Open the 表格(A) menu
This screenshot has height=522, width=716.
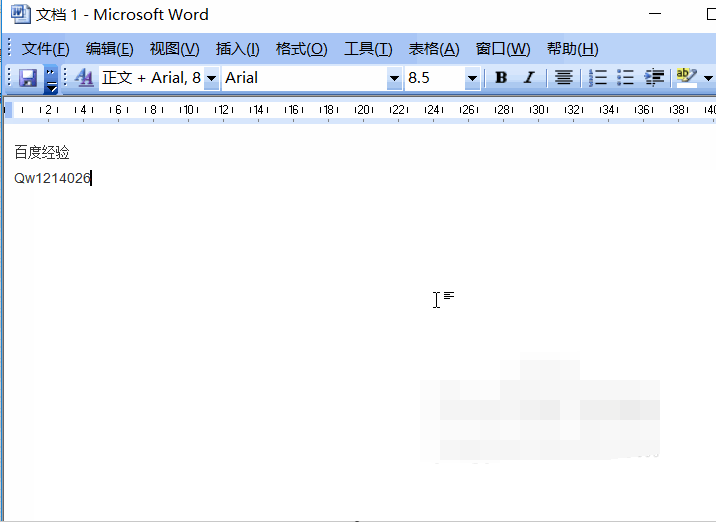434,49
